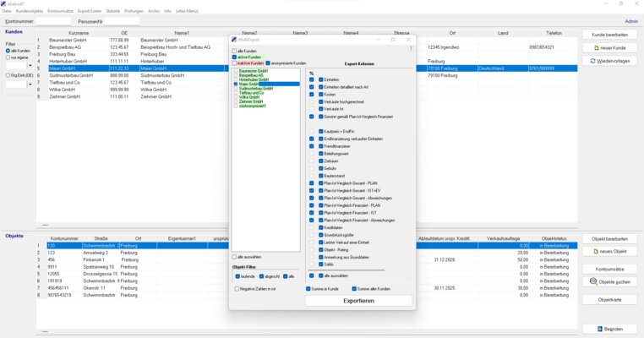Viewport: 644px width, 338px height.
Task: Click the Beenden exit icon
Action: coord(598,329)
